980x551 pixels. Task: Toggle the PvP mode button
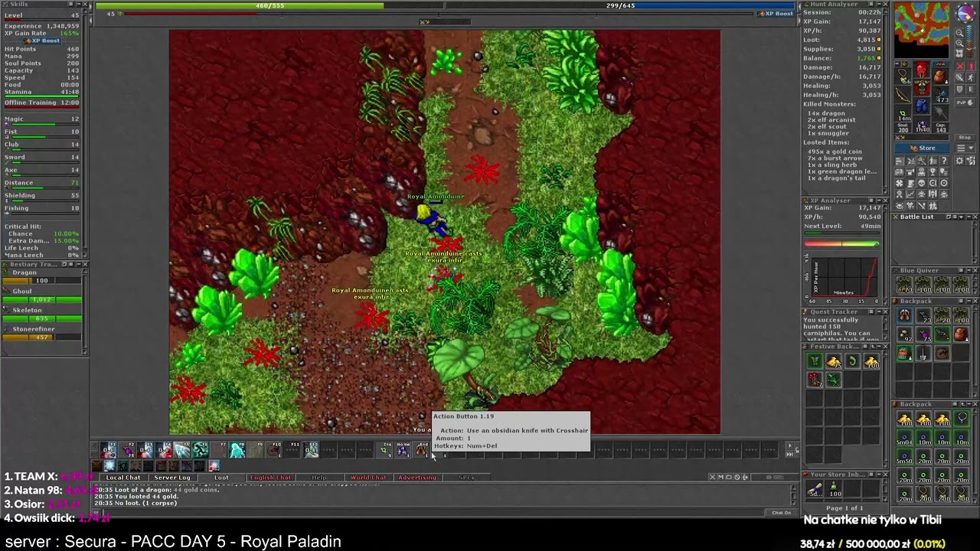(965, 102)
